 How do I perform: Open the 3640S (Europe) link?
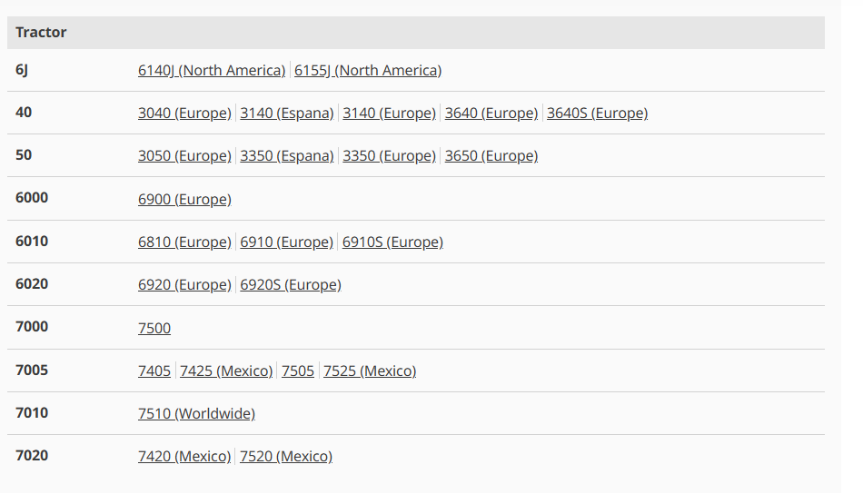[597, 114]
